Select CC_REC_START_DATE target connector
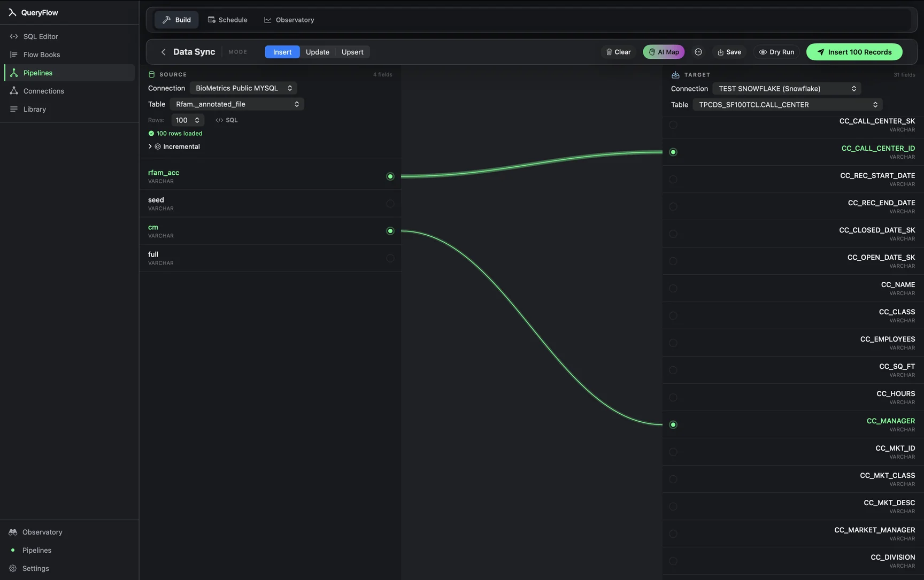Viewport: 924px width, 580px height. [x=673, y=180]
